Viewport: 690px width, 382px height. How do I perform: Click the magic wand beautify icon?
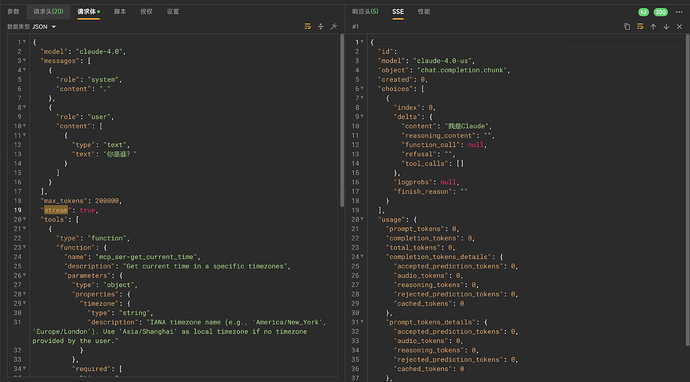coord(334,26)
